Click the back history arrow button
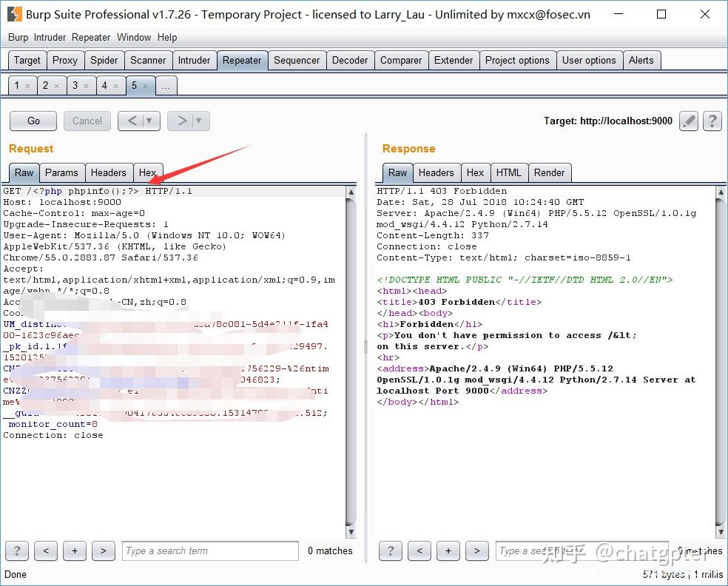Screen dimensions: 728x586 tap(132, 121)
